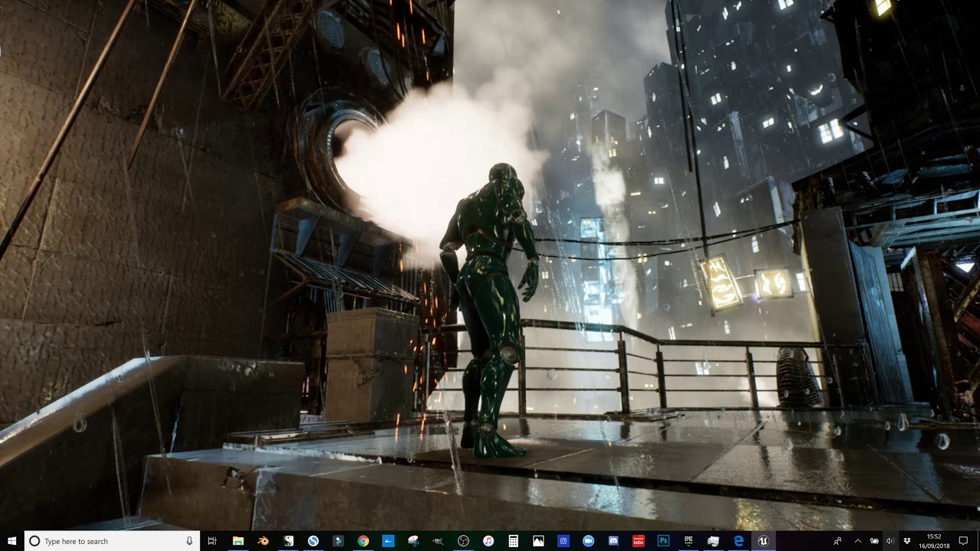The height and width of the screenshot is (551, 980).
Task: Open the Rakuten Kobo app
Action: (639, 541)
